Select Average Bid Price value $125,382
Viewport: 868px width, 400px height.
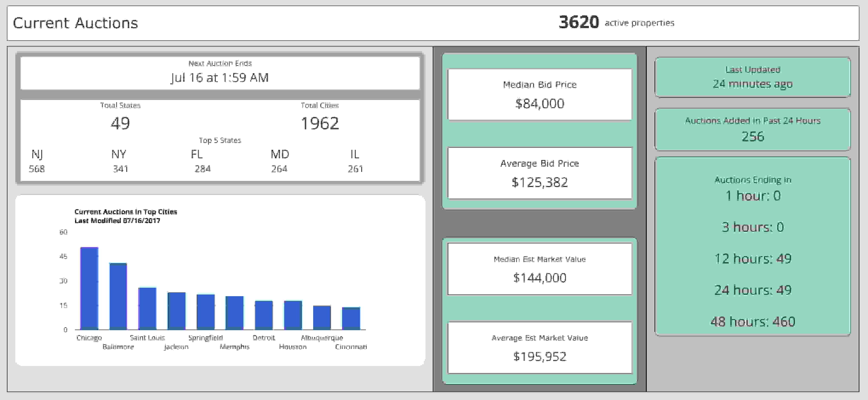pos(540,182)
